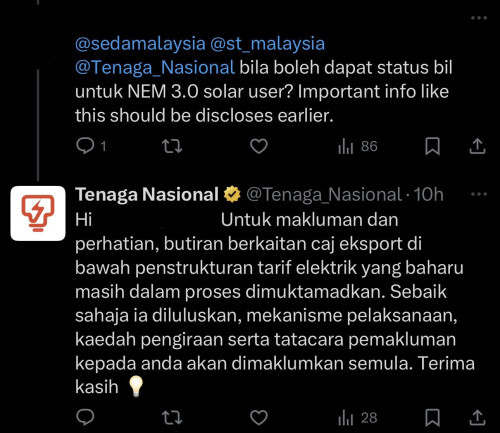Open the @Tenaga_Nasional mention link

(155, 68)
